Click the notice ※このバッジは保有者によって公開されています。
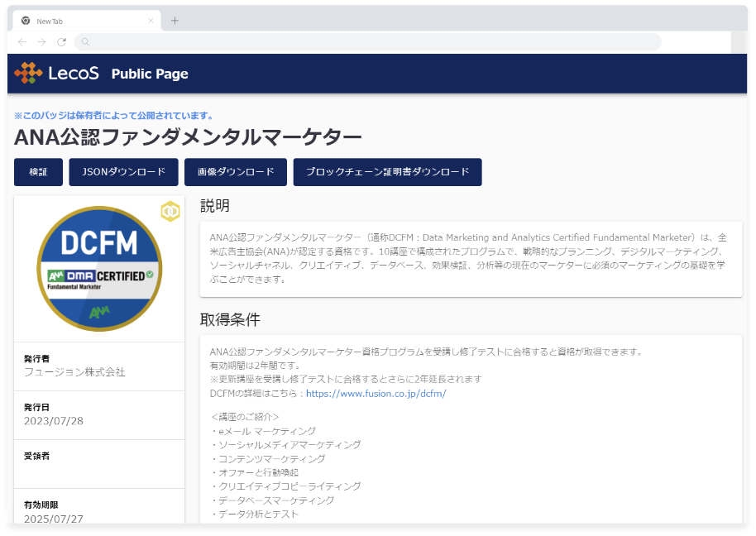The image size is (756, 536). pos(114,116)
